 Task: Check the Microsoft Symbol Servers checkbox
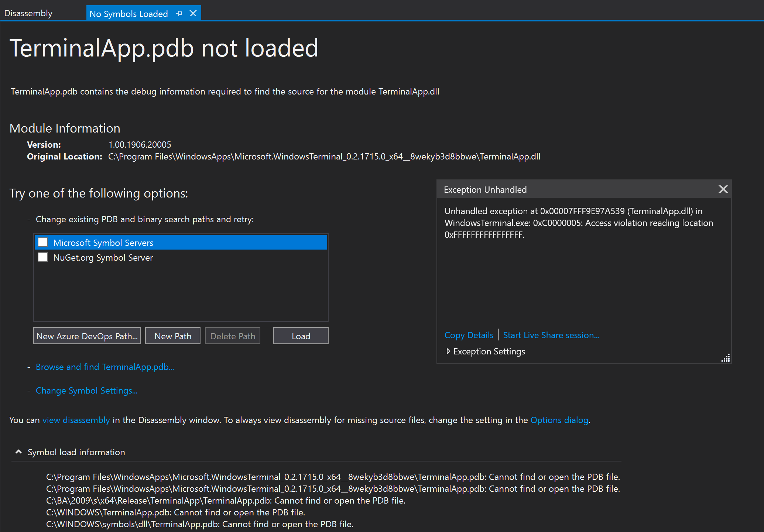[43, 243]
